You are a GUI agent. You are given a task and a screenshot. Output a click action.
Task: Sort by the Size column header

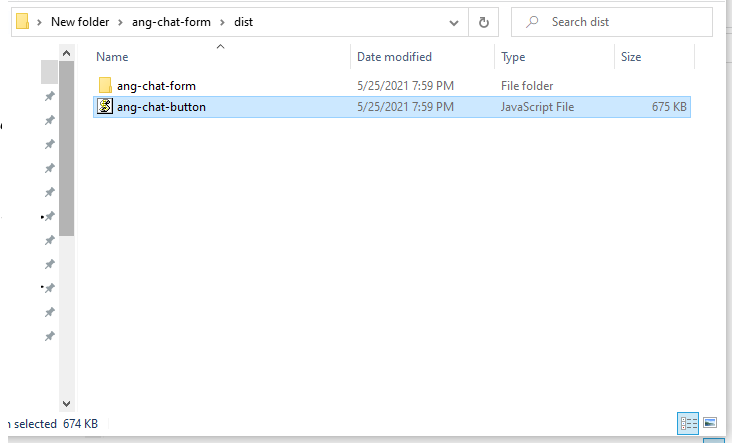631,57
